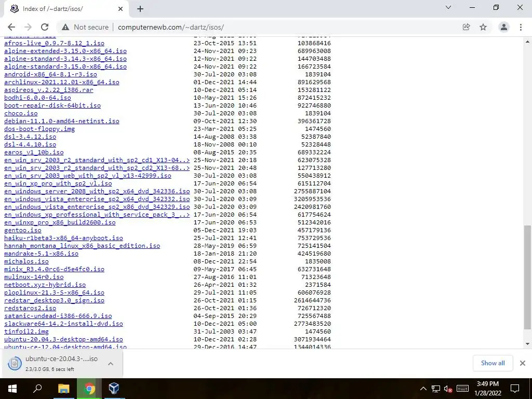The image size is (532, 399).
Task: Open the choco.iso link
Action: pos(21,113)
